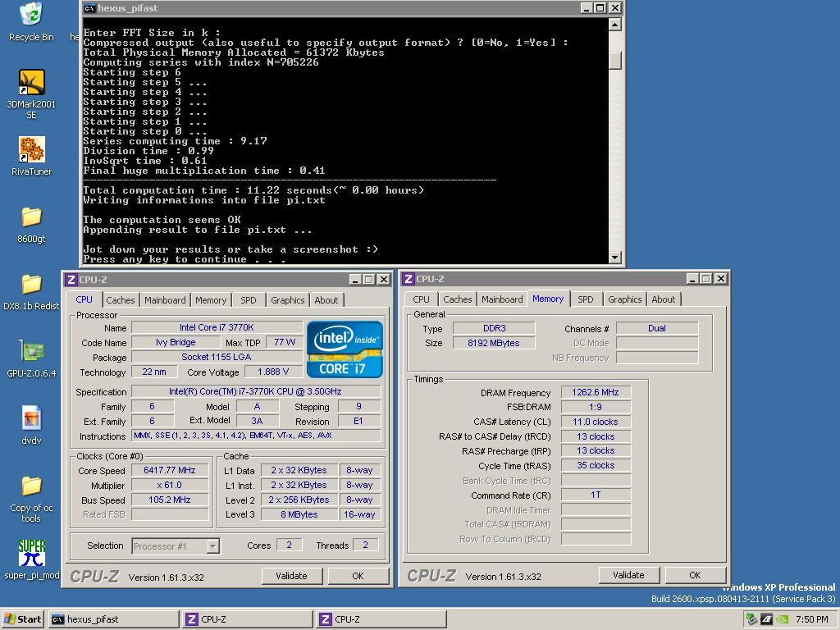The image size is (840, 630).
Task: Expand the Processor #1 selection dropdown
Action: 212,546
